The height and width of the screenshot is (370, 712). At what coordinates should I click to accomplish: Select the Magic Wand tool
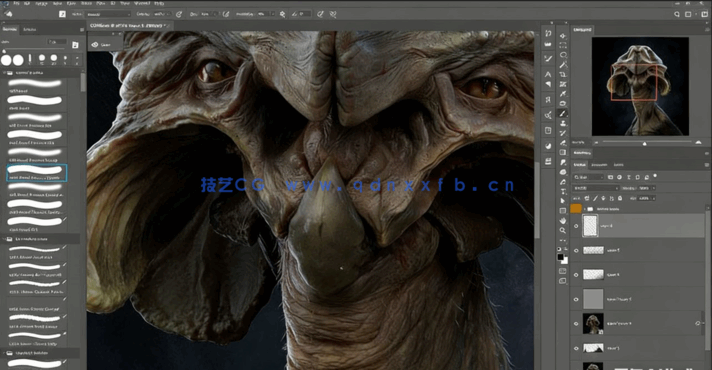563,65
